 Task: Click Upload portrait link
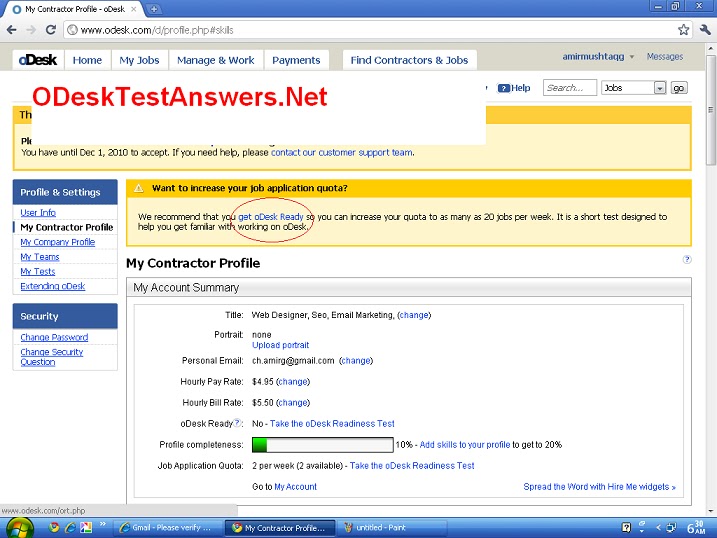(280, 345)
